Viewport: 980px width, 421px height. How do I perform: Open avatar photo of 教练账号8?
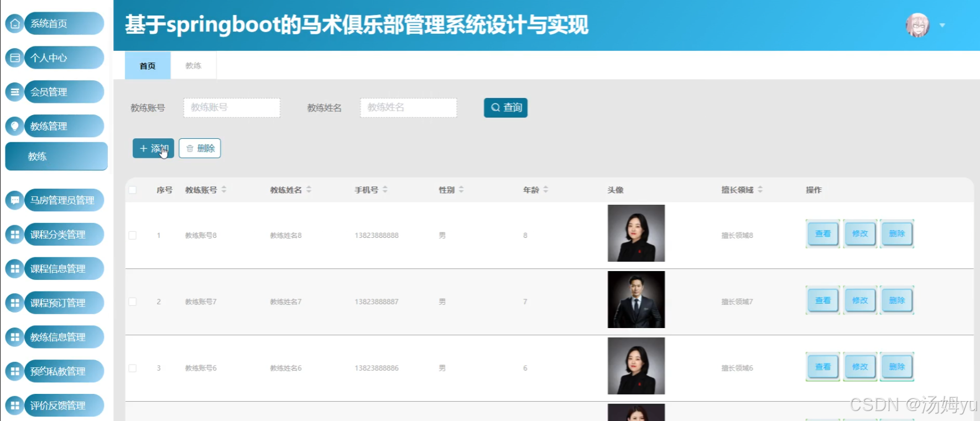(x=636, y=233)
